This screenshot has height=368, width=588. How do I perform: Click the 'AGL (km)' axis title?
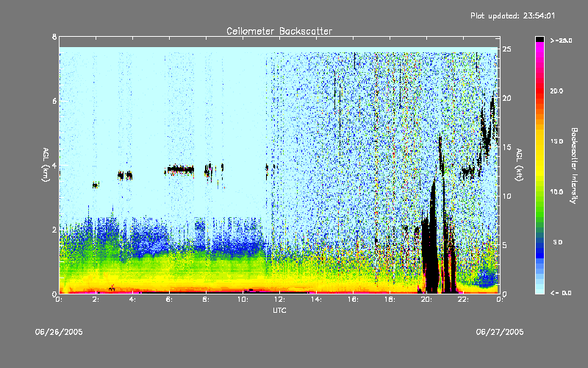click(x=46, y=165)
